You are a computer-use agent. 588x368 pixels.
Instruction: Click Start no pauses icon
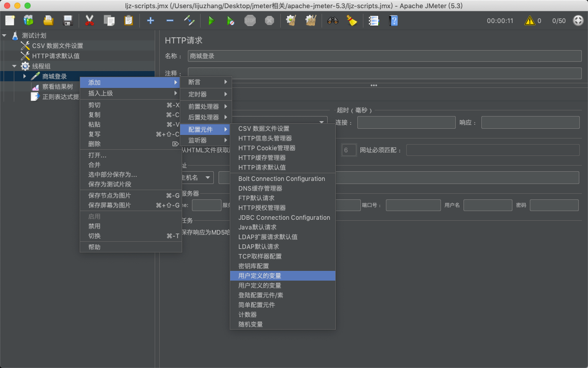tap(230, 20)
